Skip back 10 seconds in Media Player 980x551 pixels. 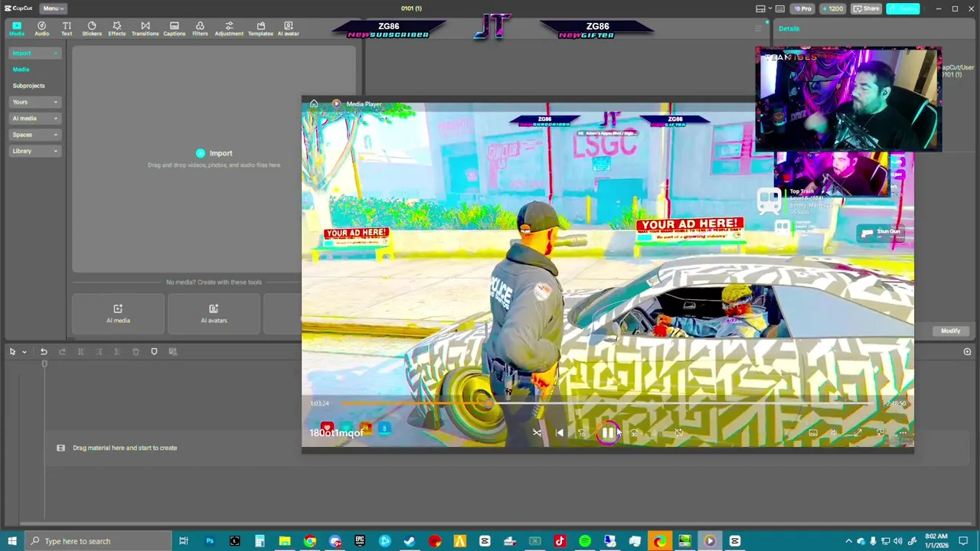582,433
